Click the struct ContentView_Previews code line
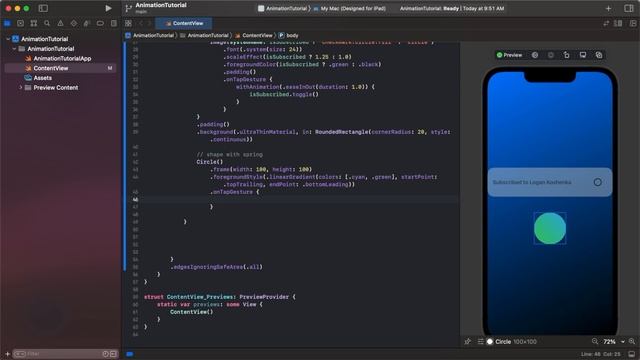 coord(220,297)
